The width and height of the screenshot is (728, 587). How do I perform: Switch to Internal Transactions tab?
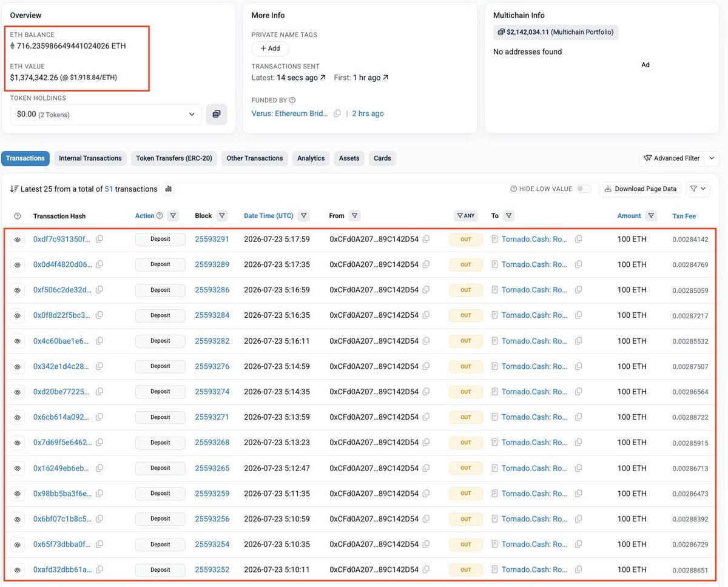click(x=90, y=158)
